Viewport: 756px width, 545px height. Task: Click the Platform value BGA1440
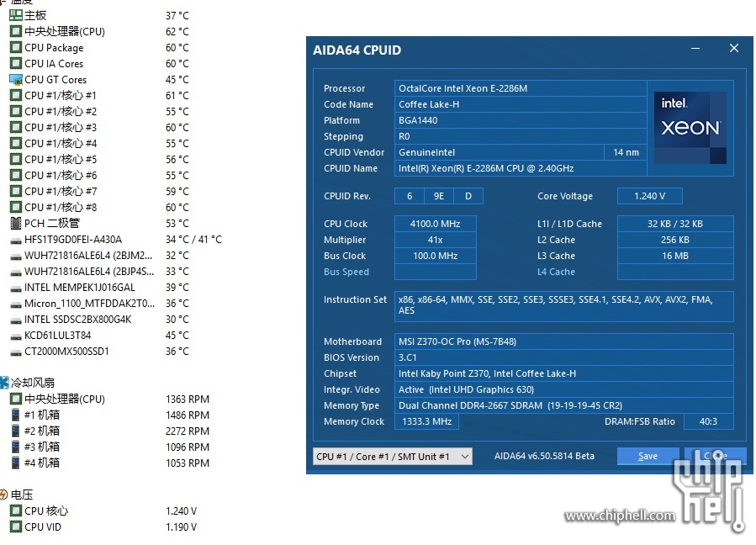point(521,120)
